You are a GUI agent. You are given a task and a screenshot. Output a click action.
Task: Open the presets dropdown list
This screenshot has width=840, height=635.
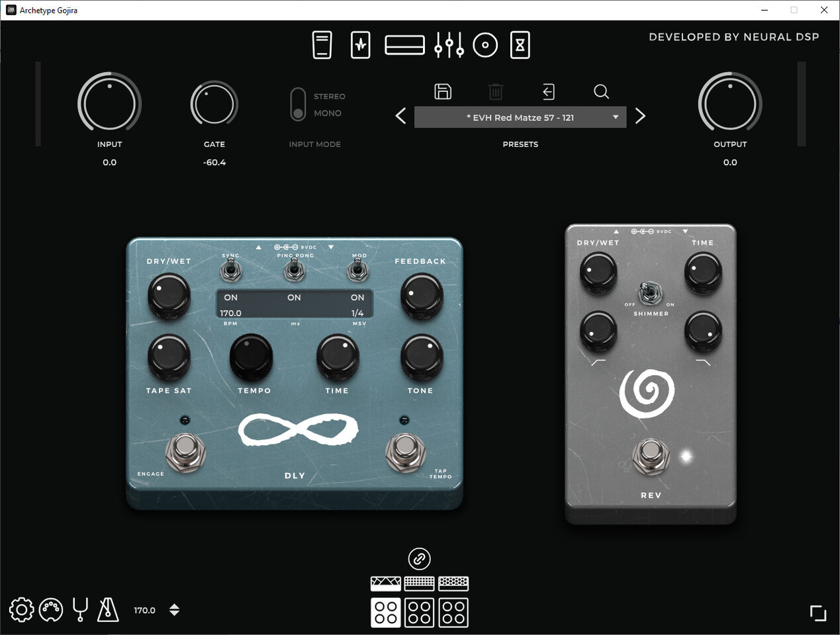click(520, 117)
